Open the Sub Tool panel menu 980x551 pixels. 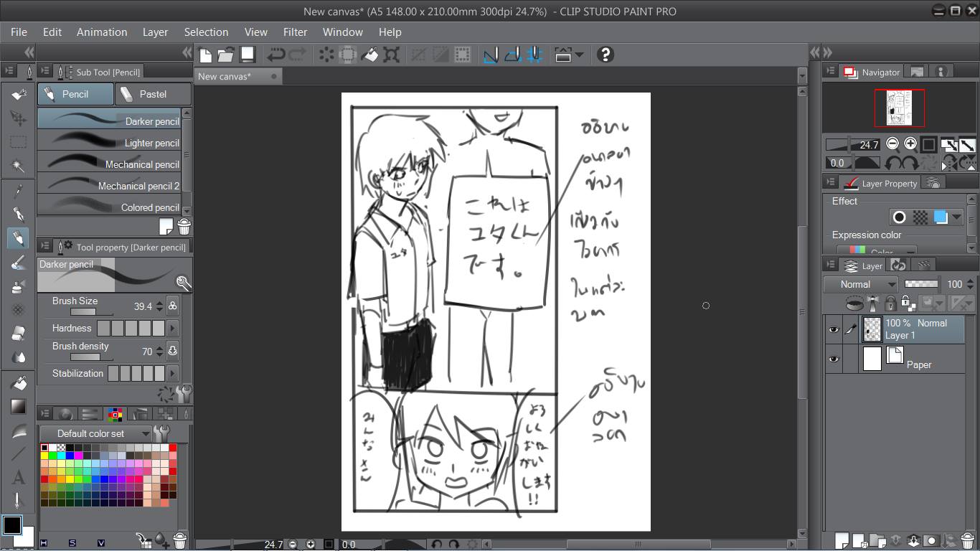45,71
